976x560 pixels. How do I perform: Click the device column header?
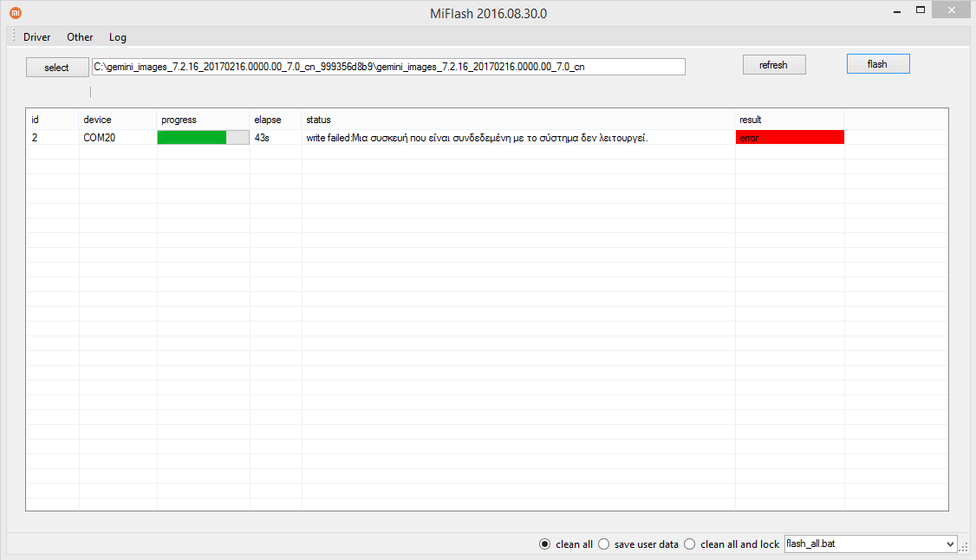[118, 120]
